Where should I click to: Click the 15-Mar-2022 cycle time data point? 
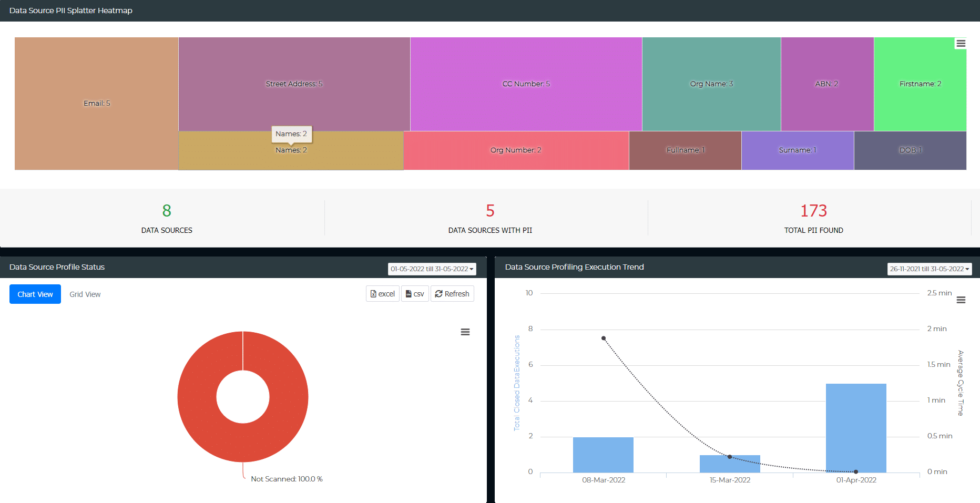730,457
